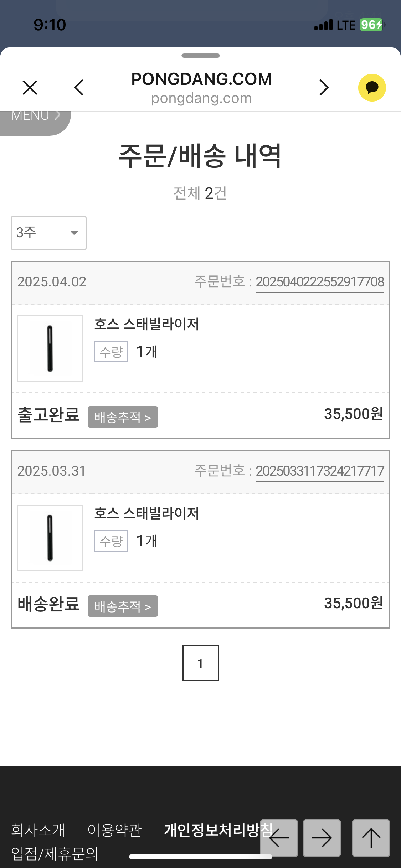The image size is (401, 868).
Task: Tap the floating right arrow button
Action: pyautogui.click(x=322, y=838)
